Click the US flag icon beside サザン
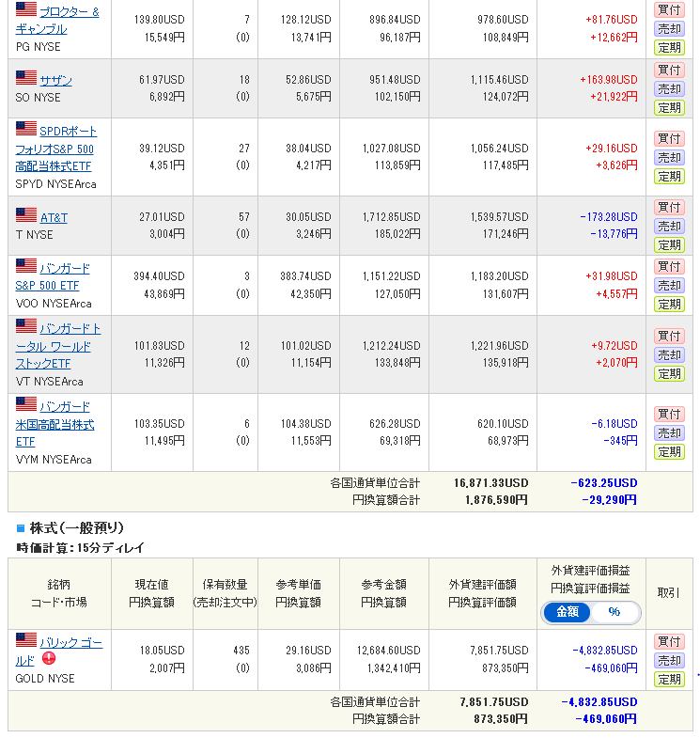This screenshot has height=738, width=700. point(26,77)
